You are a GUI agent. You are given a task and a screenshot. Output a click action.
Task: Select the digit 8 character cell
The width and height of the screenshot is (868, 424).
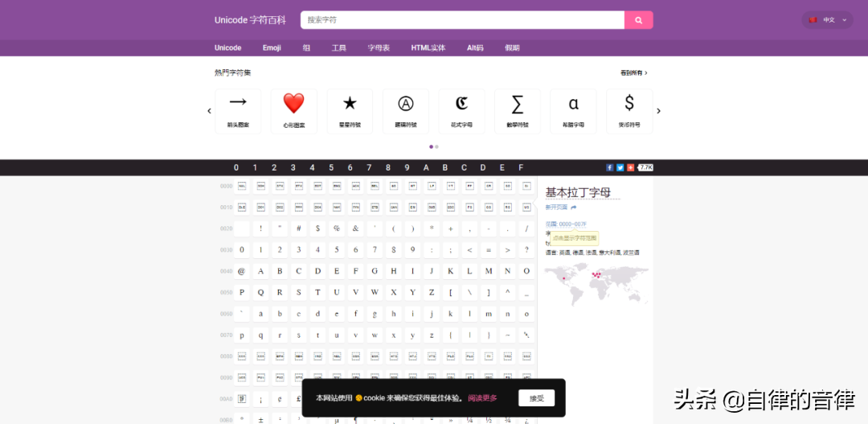[394, 250]
